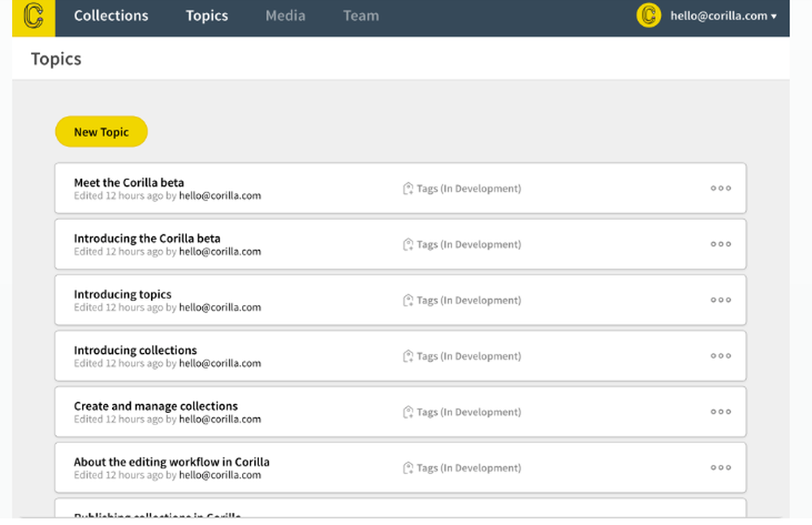
Task: Click the user avatar icon beside email
Action: (648, 15)
